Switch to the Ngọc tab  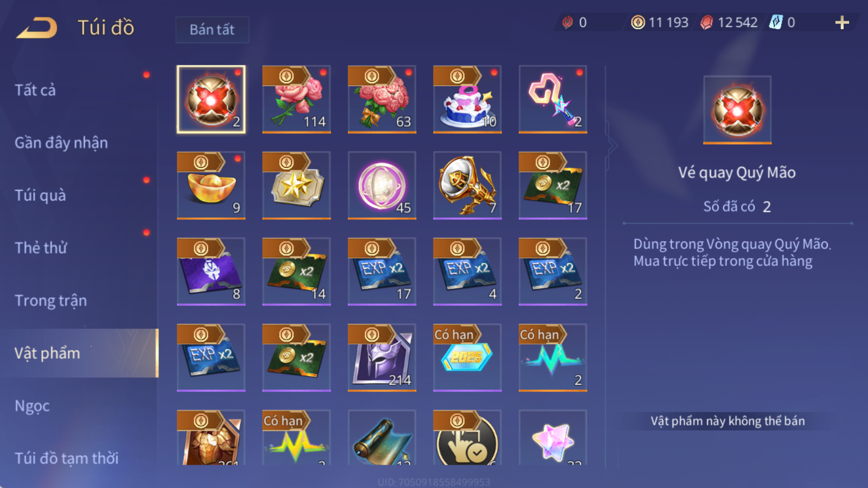click(x=32, y=406)
